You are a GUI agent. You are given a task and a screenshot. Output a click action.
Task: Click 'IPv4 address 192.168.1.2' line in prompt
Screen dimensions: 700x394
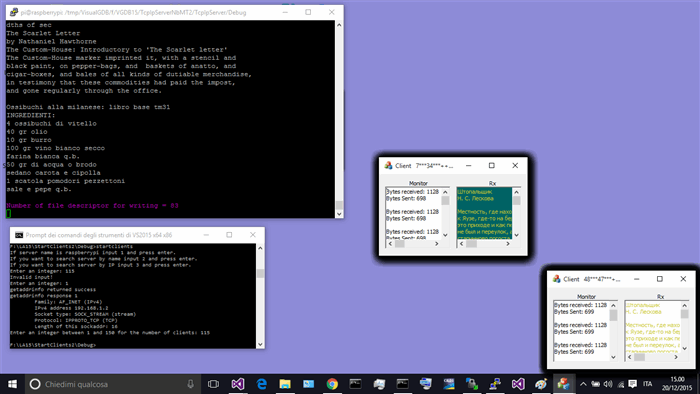[x=71, y=308]
